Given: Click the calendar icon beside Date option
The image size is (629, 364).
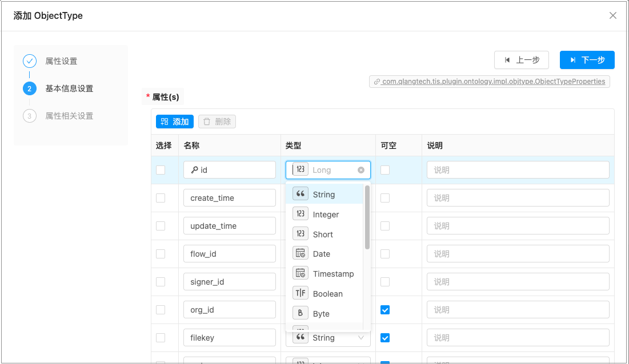Looking at the screenshot, I should pos(301,253).
